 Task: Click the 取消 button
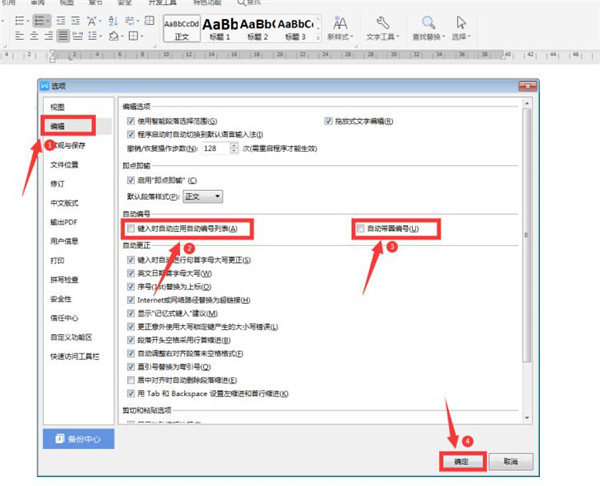[510, 461]
